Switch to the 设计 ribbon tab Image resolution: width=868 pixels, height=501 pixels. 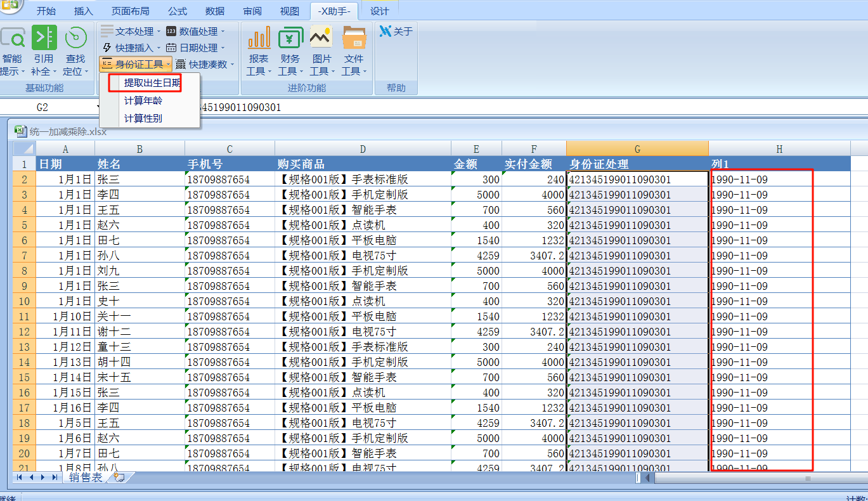pos(379,11)
